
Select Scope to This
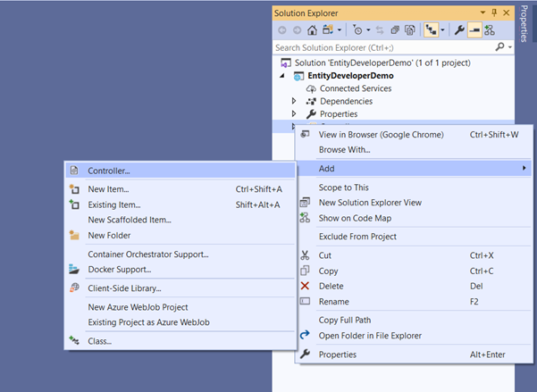click(x=414, y=188)
